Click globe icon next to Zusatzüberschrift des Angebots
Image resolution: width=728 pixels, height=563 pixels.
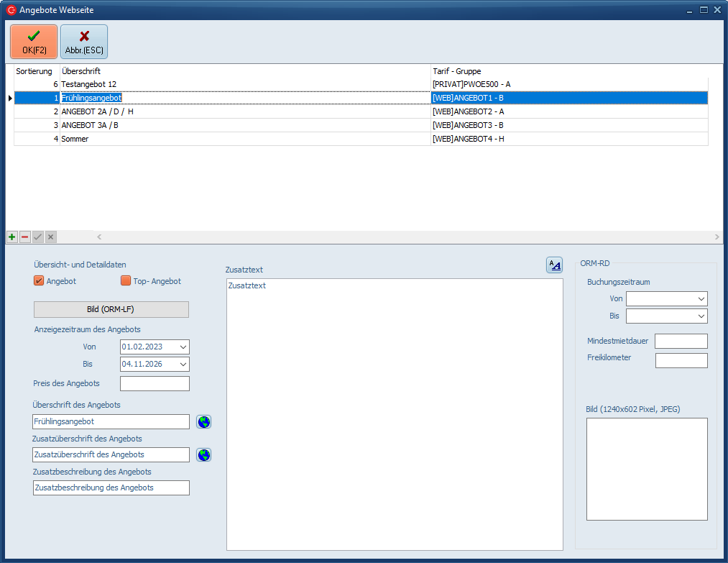tap(204, 455)
